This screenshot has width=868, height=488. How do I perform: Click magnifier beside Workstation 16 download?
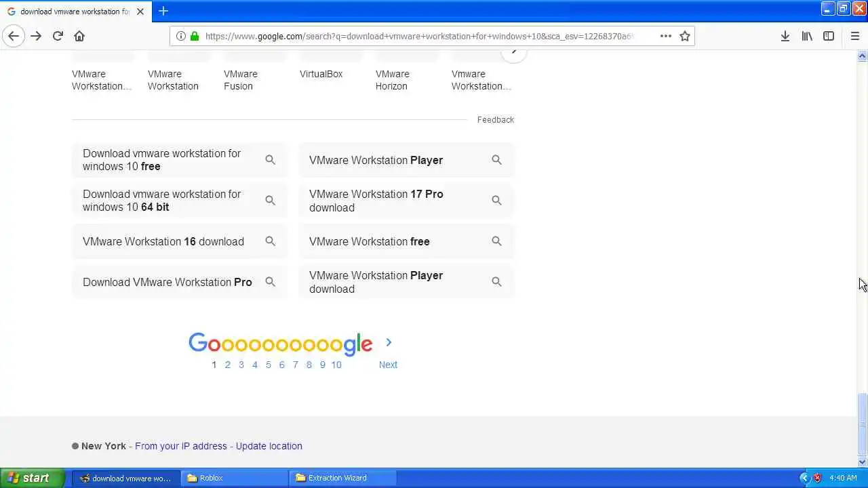coord(270,241)
